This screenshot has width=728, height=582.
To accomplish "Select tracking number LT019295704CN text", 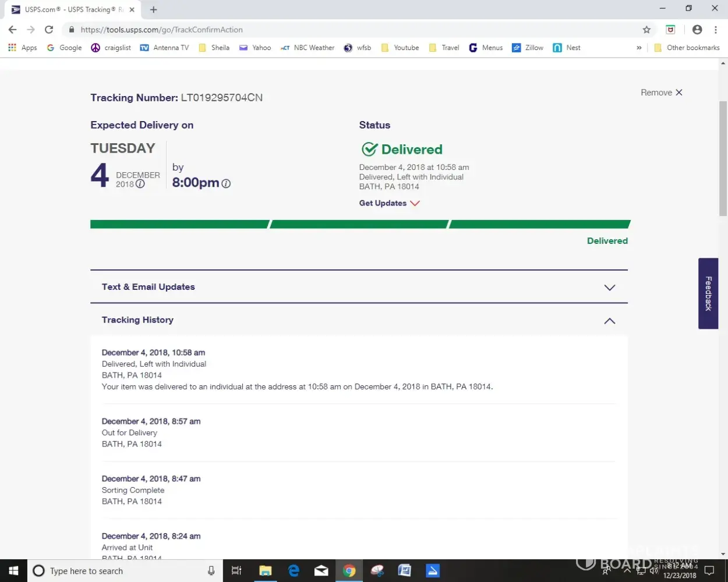I will click(x=221, y=98).
